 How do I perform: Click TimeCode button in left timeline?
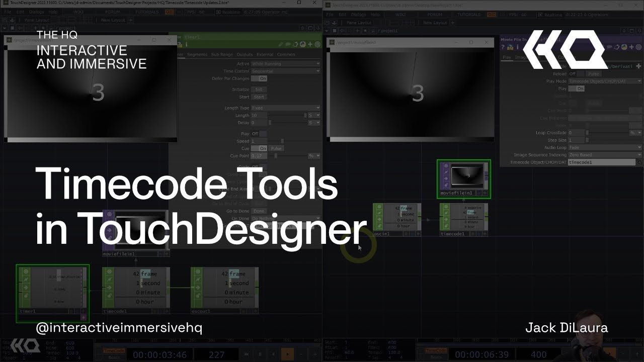(x=114, y=351)
